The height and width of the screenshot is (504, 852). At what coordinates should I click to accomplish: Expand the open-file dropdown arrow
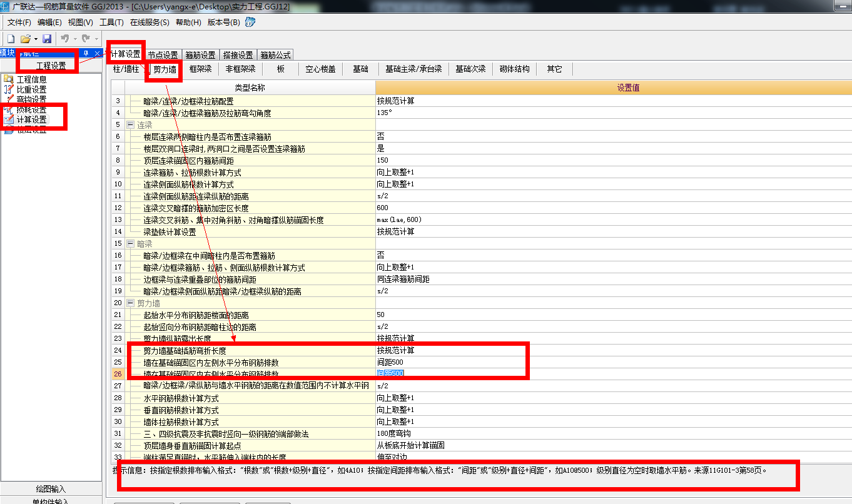point(36,39)
